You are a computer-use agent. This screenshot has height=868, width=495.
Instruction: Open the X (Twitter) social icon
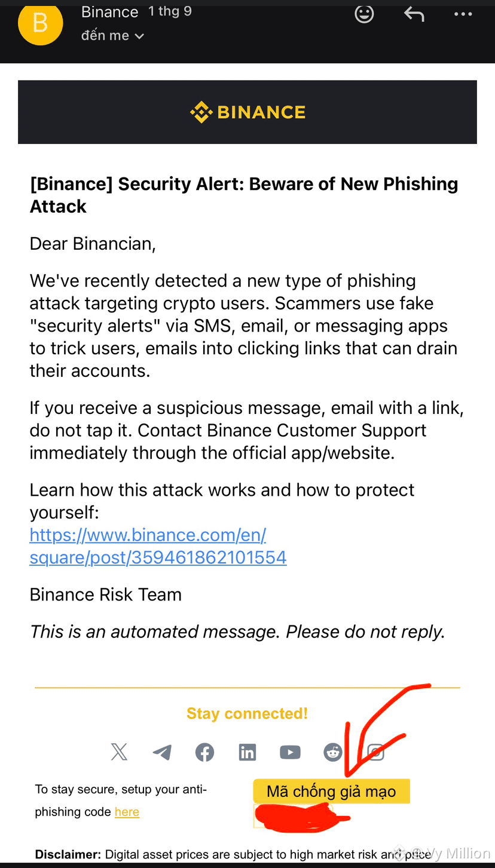120,752
